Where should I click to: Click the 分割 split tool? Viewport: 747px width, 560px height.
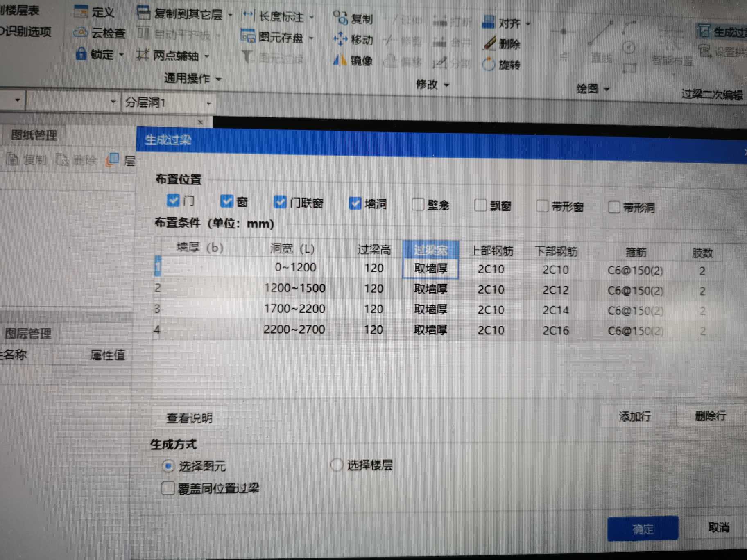[x=452, y=63]
